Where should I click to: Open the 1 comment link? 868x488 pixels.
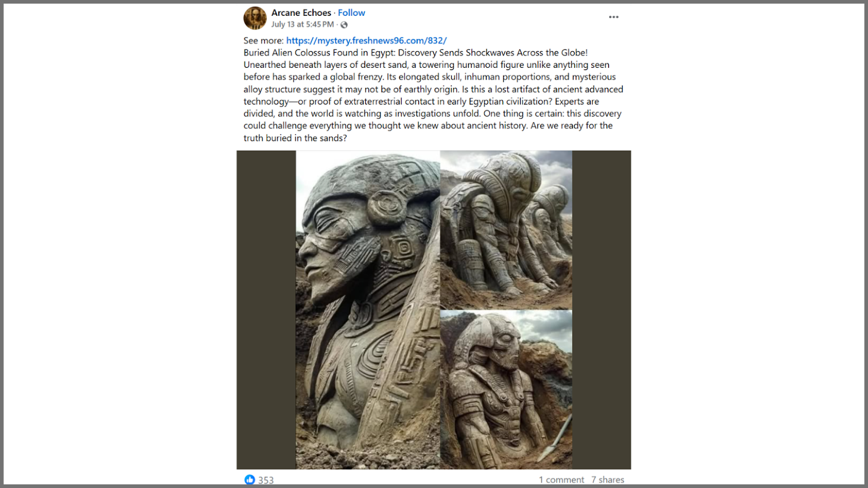pyautogui.click(x=561, y=480)
